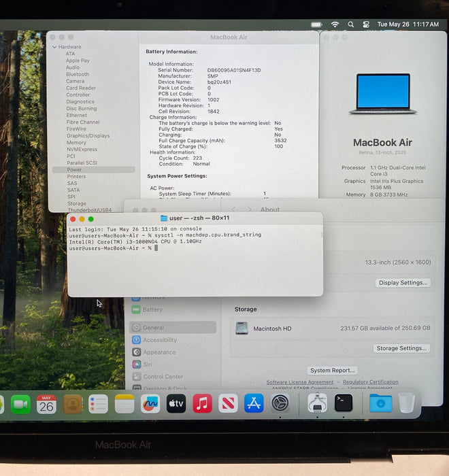Select PCI in Hardware list
This screenshot has width=449, height=476.
pyautogui.click(x=71, y=156)
